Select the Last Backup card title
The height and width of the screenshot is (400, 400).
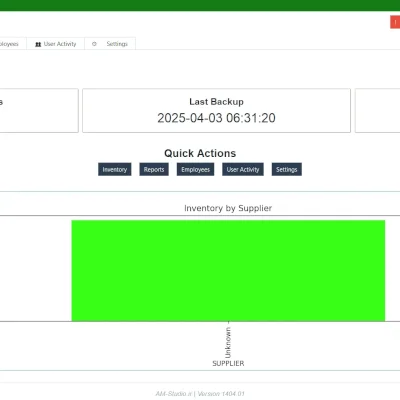(x=216, y=102)
